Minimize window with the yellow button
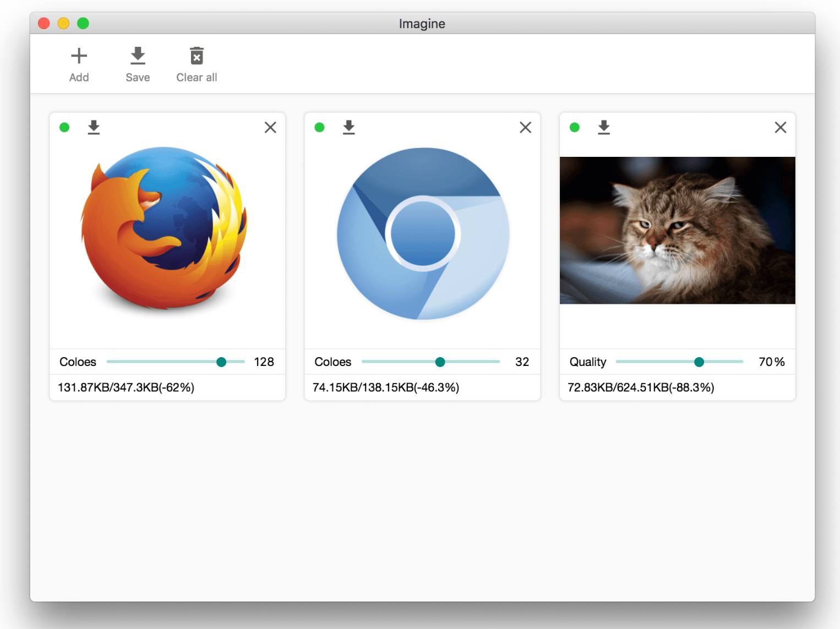This screenshot has height=629, width=840. click(x=63, y=23)
